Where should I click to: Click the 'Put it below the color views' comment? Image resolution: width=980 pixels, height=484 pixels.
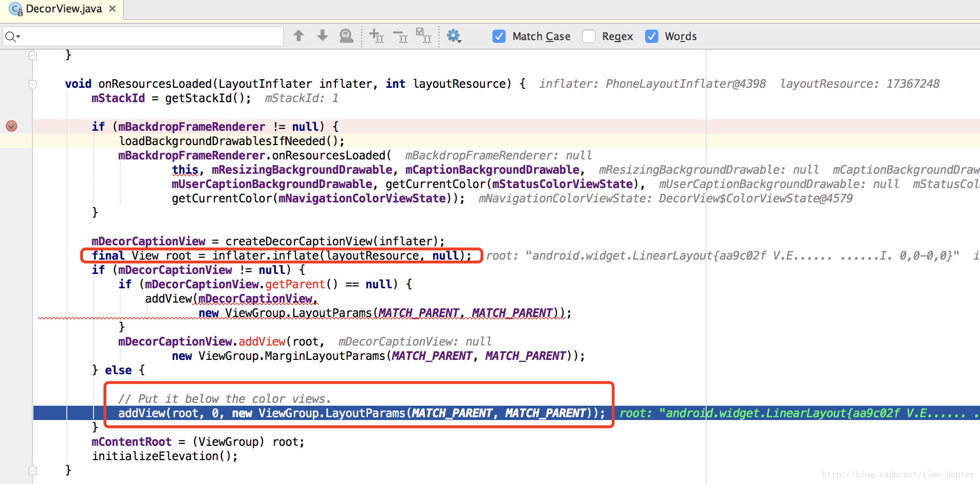click(x=224, y=399)
